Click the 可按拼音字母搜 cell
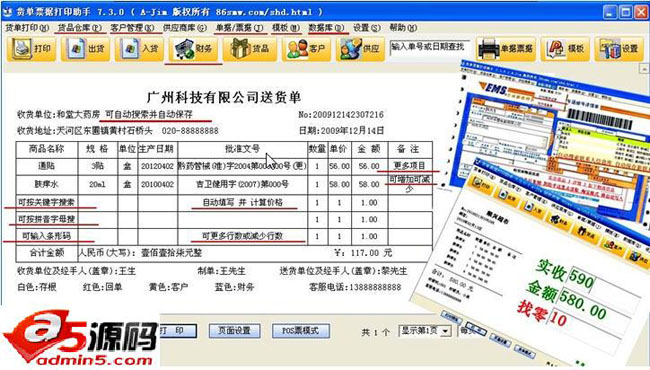 tap(47, 219)
